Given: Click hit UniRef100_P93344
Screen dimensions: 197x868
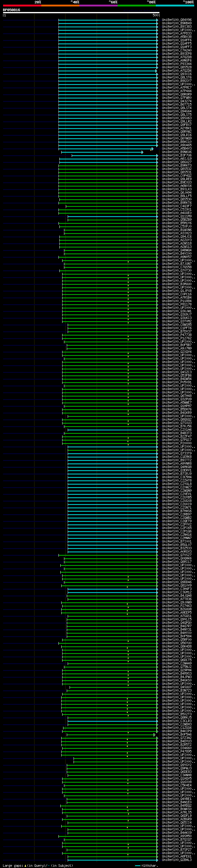Looking at the screenshot, I should (177, 64).
